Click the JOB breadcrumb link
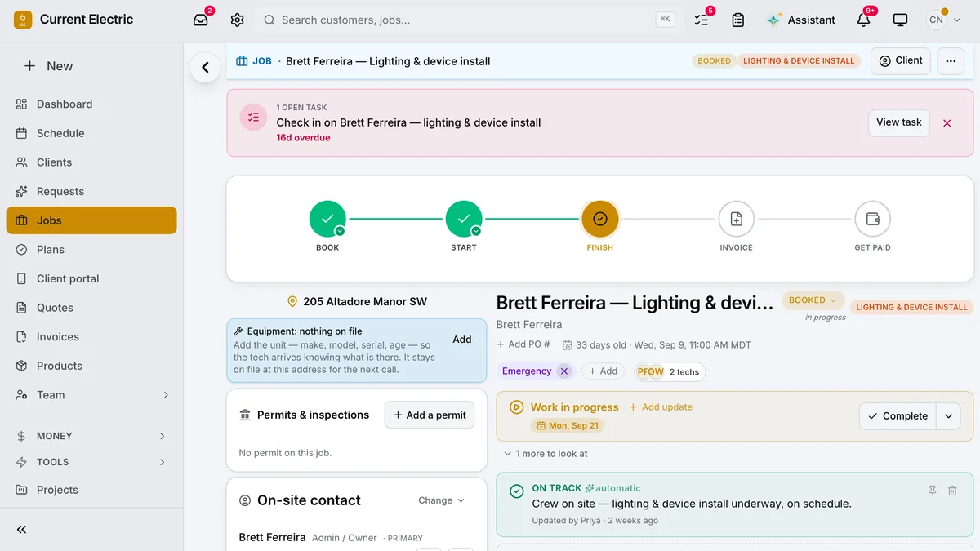980x551 pixels. (254, 61)
